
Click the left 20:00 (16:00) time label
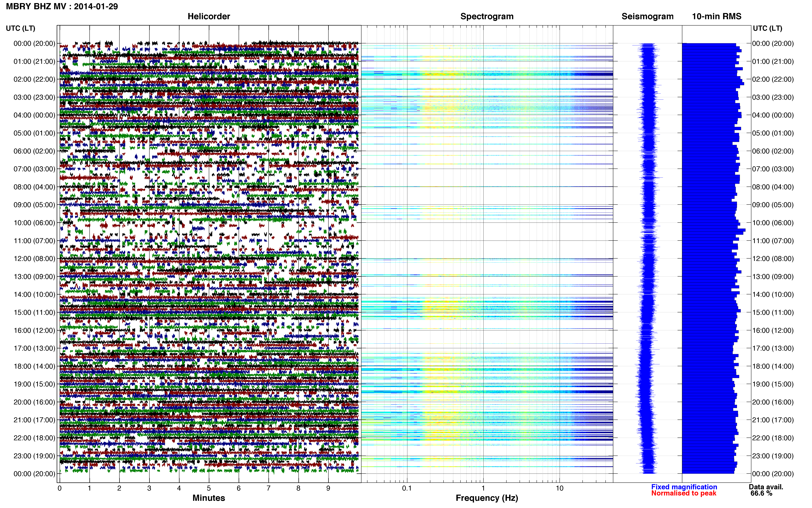tap(34, 402)
